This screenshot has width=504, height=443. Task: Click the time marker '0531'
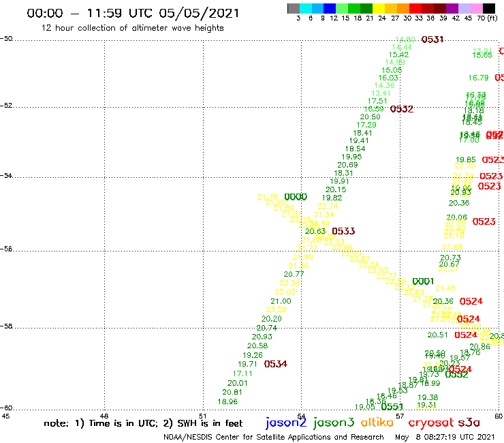[x=432, y=40]
